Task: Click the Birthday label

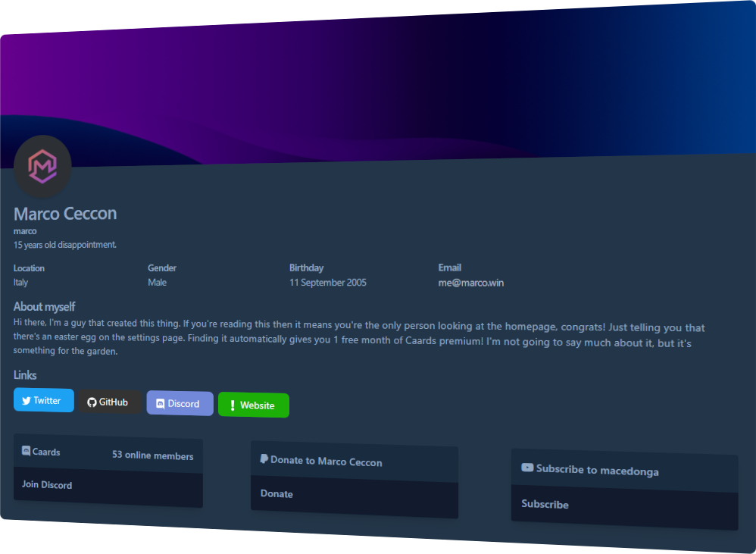Action: click(307, 268)
